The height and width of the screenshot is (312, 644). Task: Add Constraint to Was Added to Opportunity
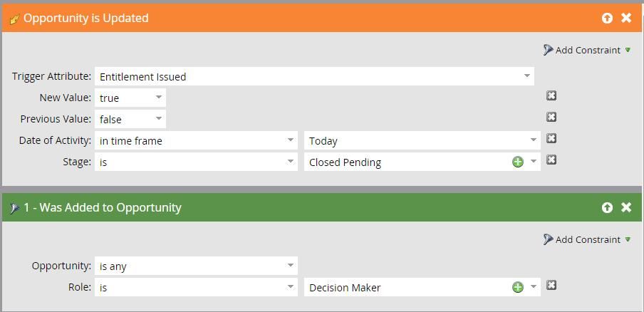click(x=587, y=240)
